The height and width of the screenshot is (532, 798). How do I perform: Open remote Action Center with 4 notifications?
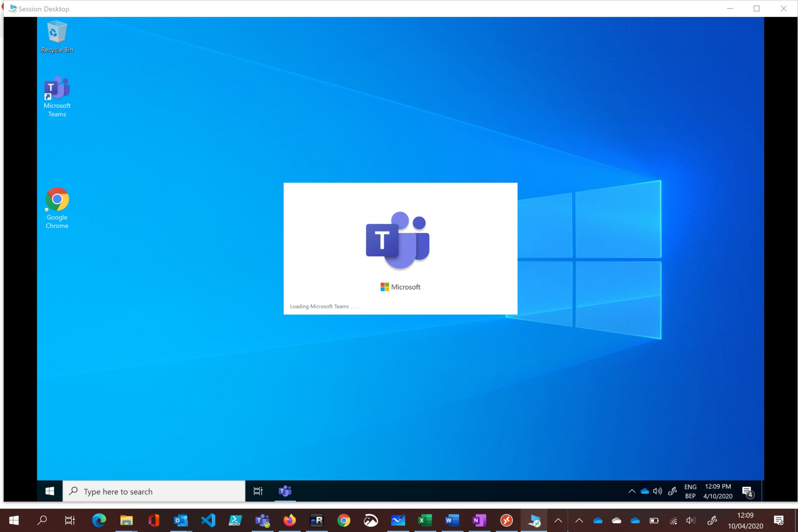747,491
